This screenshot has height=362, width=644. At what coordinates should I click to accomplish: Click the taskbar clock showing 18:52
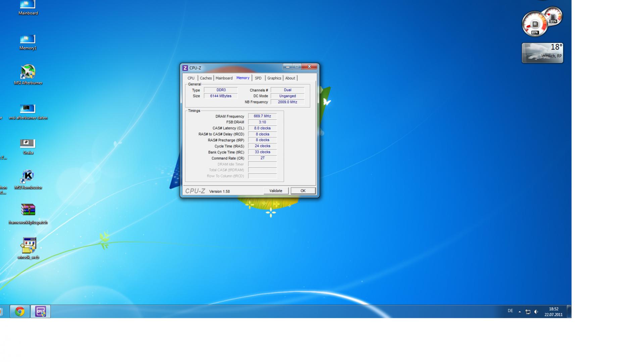point(553,312)
